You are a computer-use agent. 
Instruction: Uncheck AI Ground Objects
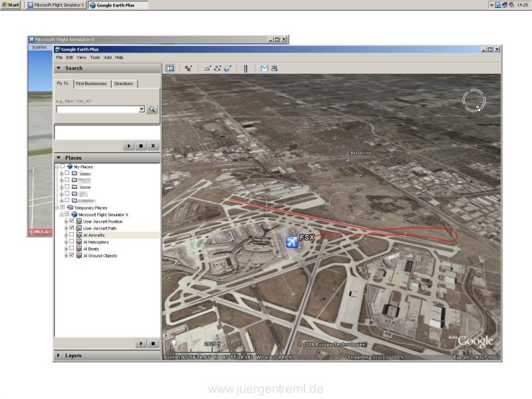tap(72, 255)
